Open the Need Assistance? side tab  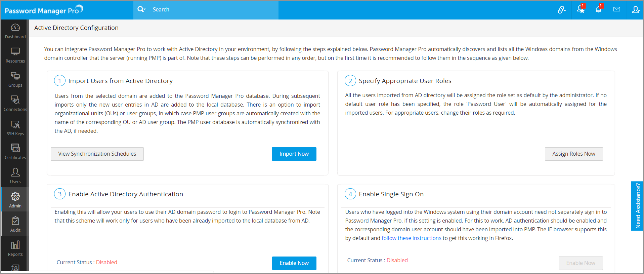637,206
